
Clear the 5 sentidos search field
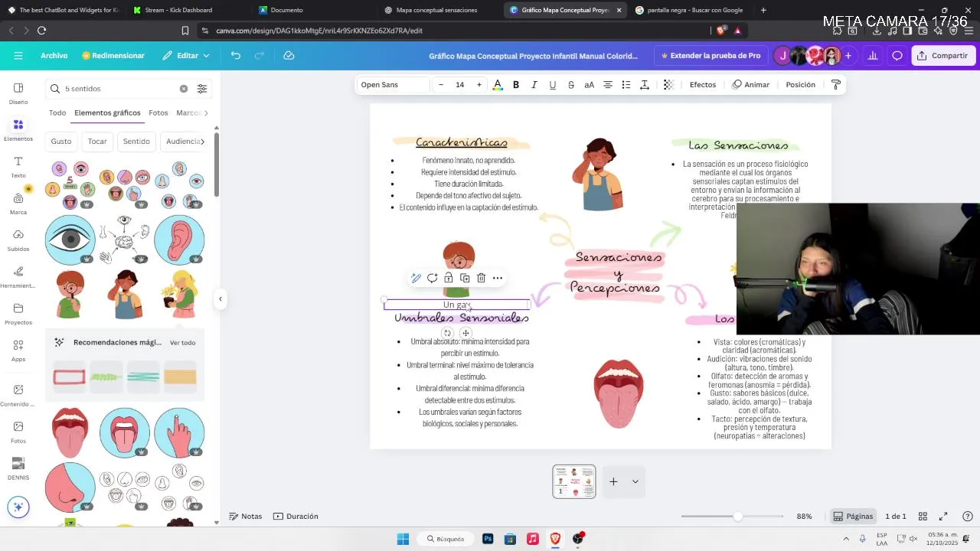click(184, 89)
